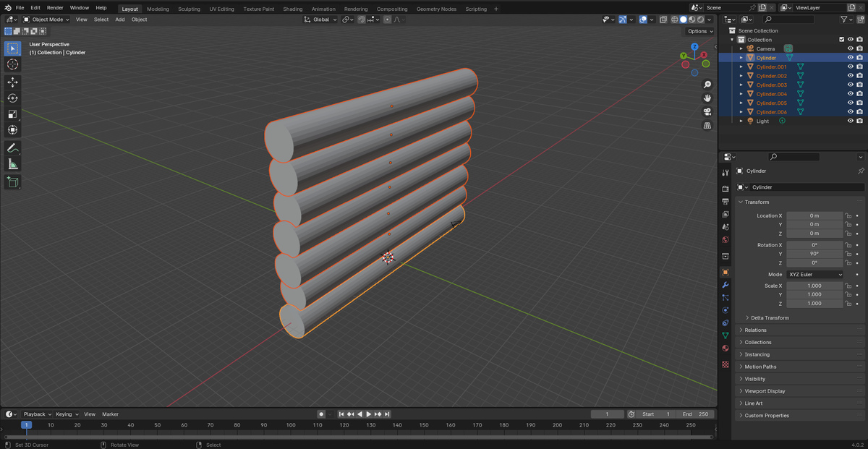Select the Annotate tool
868x449 pixels.
click(12, 148)
